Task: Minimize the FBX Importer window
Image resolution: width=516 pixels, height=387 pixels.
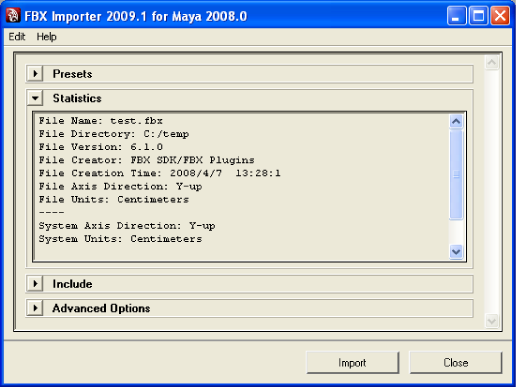Action: pyautogui.click(x=456, y=16)
